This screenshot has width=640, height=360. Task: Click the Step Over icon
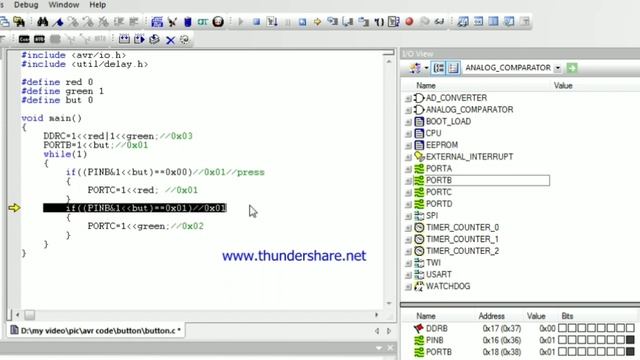click(x=348, y=22)
